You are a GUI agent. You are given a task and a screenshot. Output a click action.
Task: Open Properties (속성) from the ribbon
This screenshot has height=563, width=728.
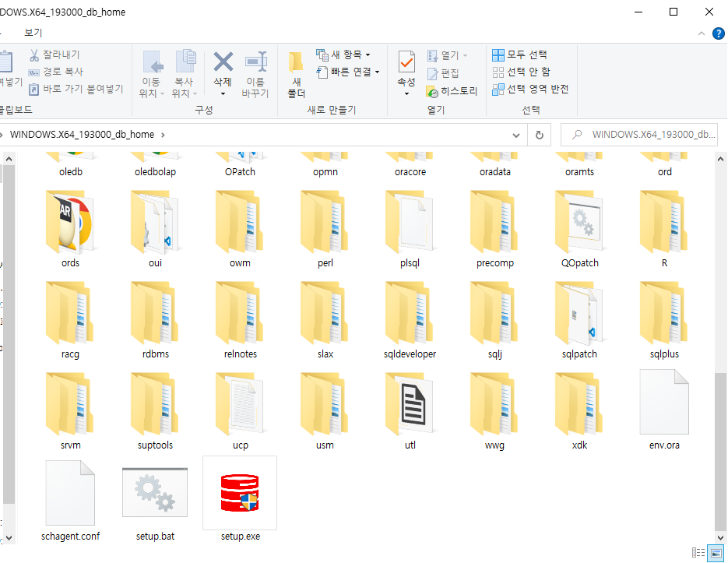(406, 68)
